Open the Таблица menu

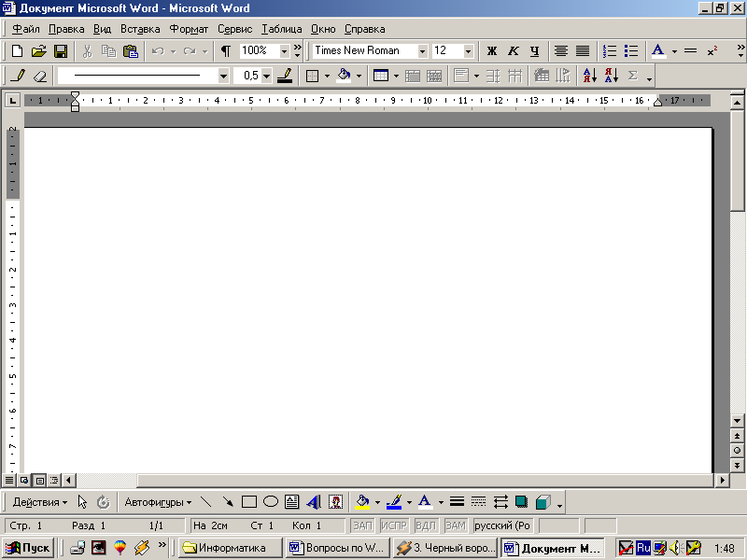pyautogui.click(x=281, y=29)
